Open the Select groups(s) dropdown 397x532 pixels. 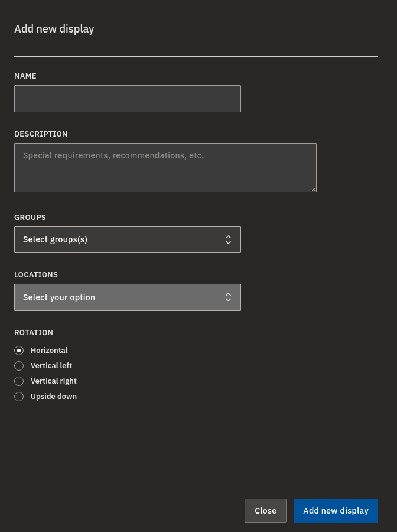pyautogui.click(x=128, y=239)
